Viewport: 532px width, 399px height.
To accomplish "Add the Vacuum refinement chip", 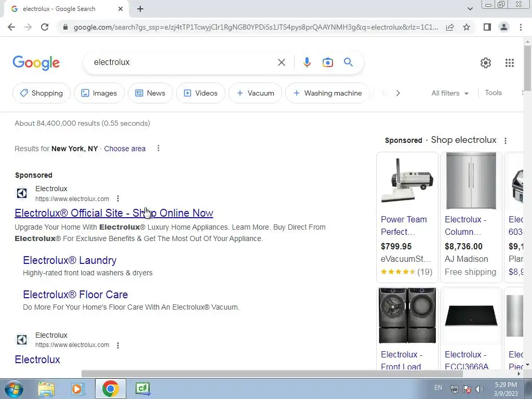I will 255,93.
